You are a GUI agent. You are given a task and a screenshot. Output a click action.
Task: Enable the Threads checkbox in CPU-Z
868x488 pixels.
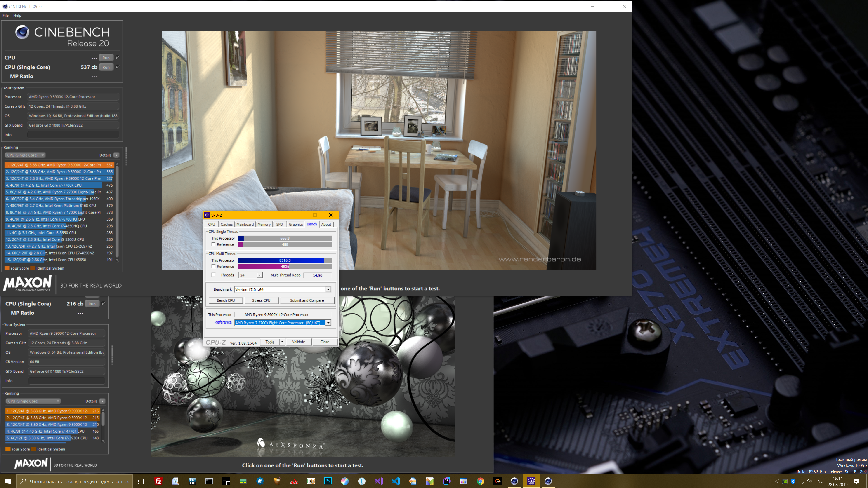pos(213,275)
